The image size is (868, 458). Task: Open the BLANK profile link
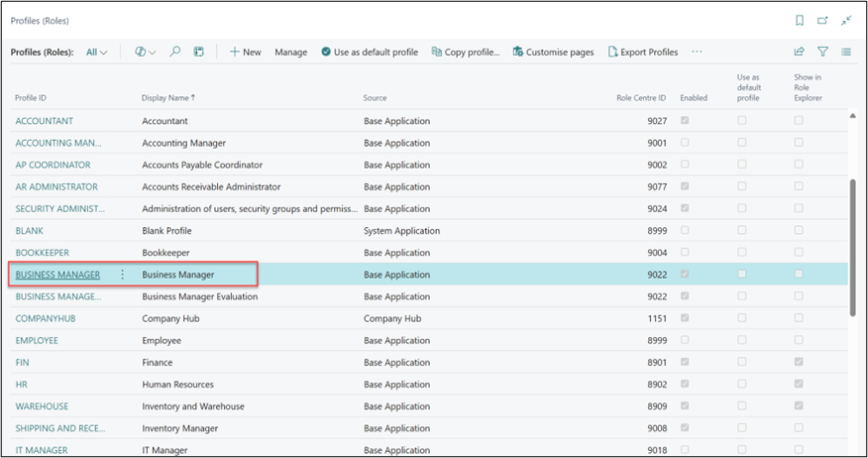click(x=30, y=231)
